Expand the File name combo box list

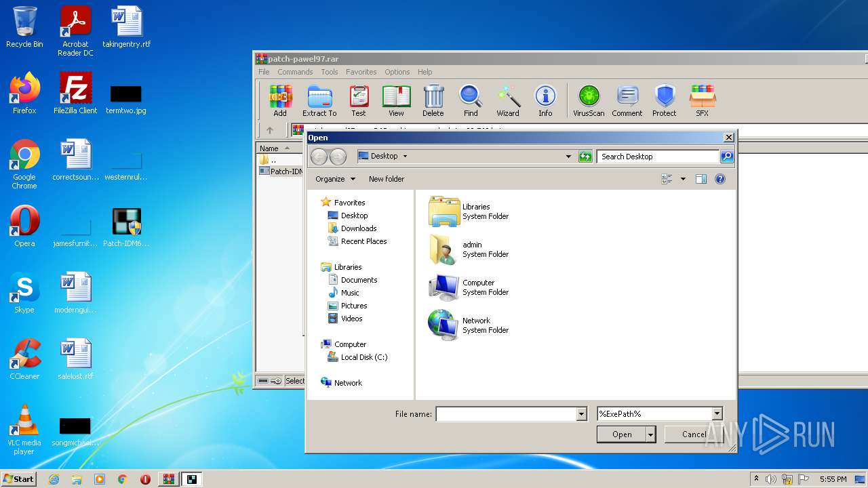[581, 414]
